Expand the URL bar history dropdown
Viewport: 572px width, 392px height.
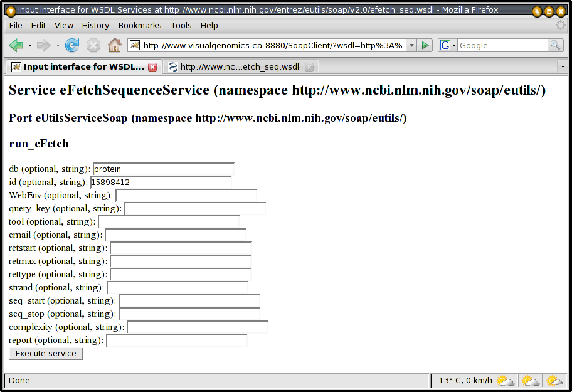pos(411,45)
